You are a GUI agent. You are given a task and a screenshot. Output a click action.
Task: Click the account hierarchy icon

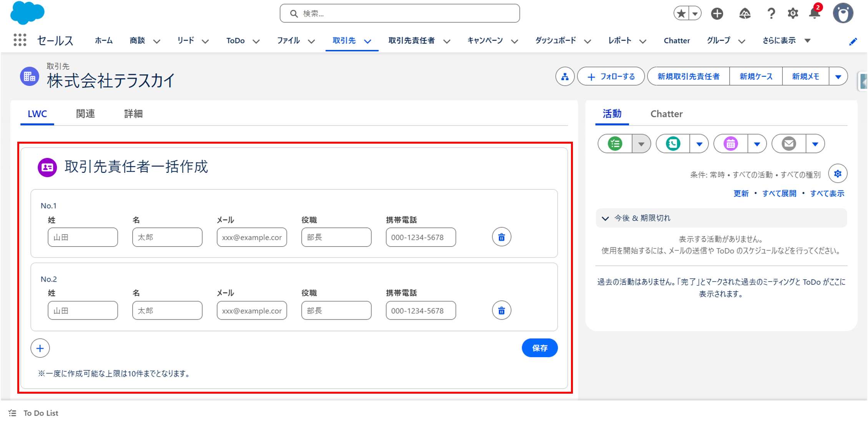coord(564,76)
